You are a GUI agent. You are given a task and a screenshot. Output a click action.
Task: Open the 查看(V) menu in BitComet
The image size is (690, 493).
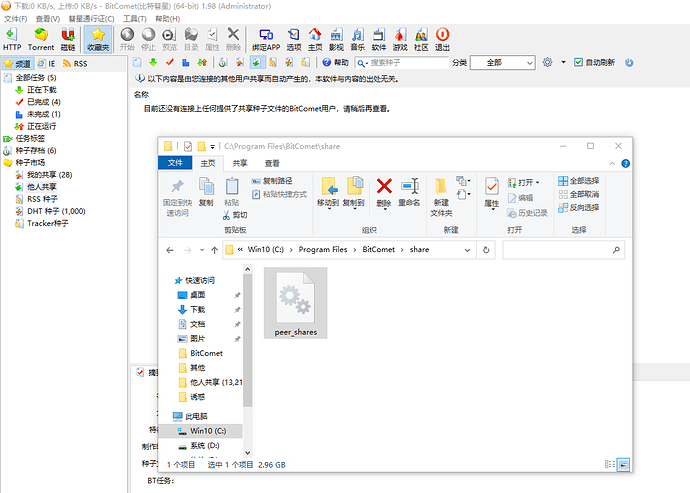pos(48,18)
